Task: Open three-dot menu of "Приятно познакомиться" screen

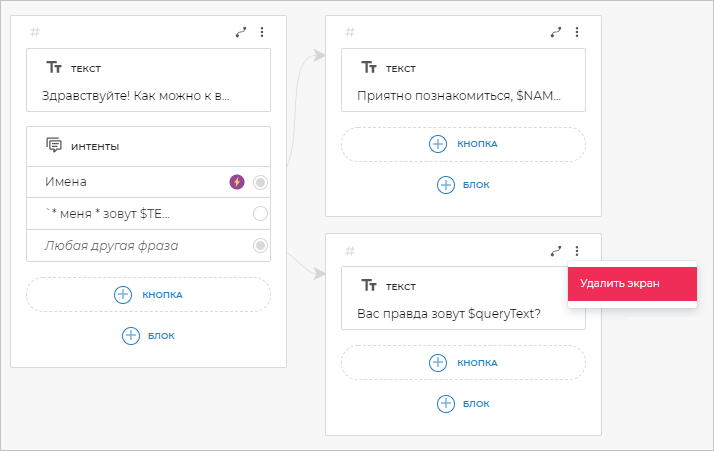Action: (577, 32)
